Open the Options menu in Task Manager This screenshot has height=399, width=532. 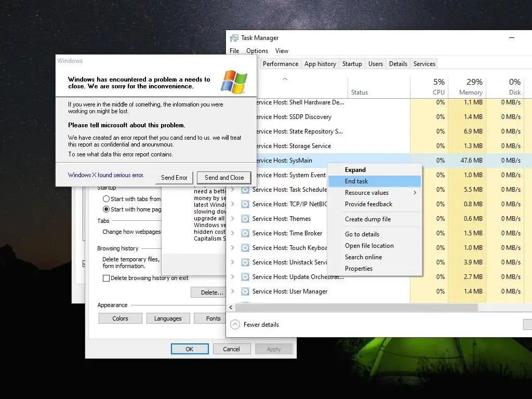tap(257, 51)
